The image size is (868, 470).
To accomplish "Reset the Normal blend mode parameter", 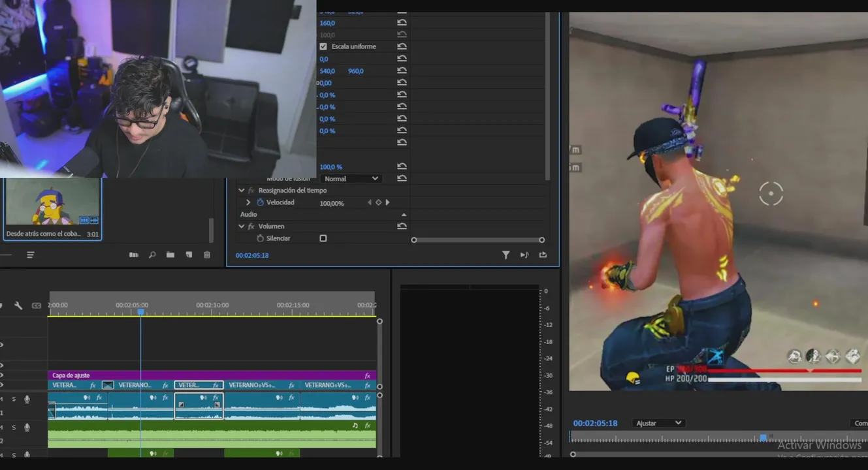I will click(402, 178).
